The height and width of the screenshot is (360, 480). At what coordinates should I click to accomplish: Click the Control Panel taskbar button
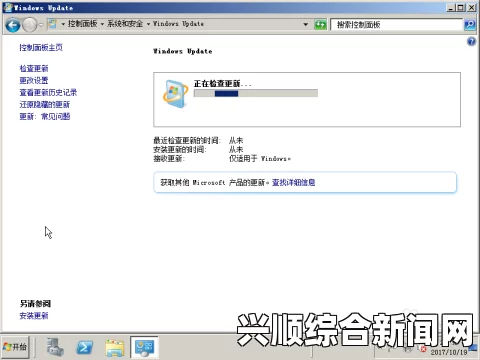(144, 347)
